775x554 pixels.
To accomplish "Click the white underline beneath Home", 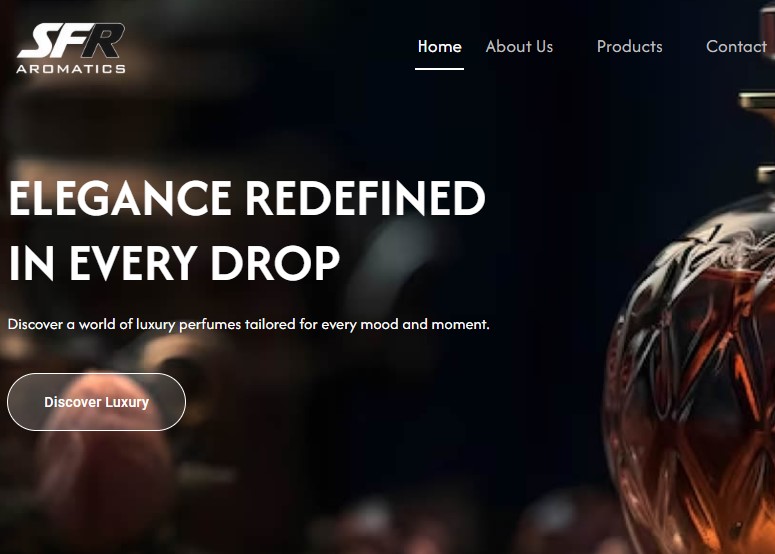I will (439, 69).
